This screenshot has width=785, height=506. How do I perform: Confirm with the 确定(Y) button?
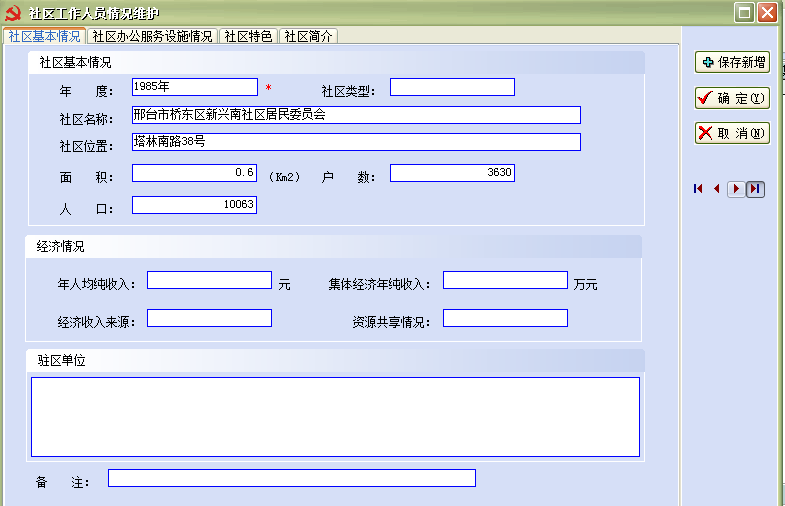(x=732, y=98)
